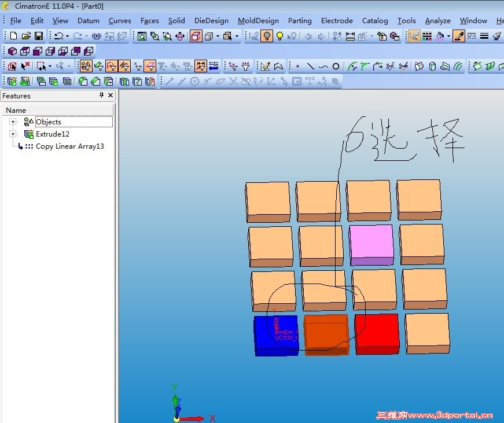The image size is (504, 423).
Task: Toggle the gray light bulb hide option
Action: (266, 36)
